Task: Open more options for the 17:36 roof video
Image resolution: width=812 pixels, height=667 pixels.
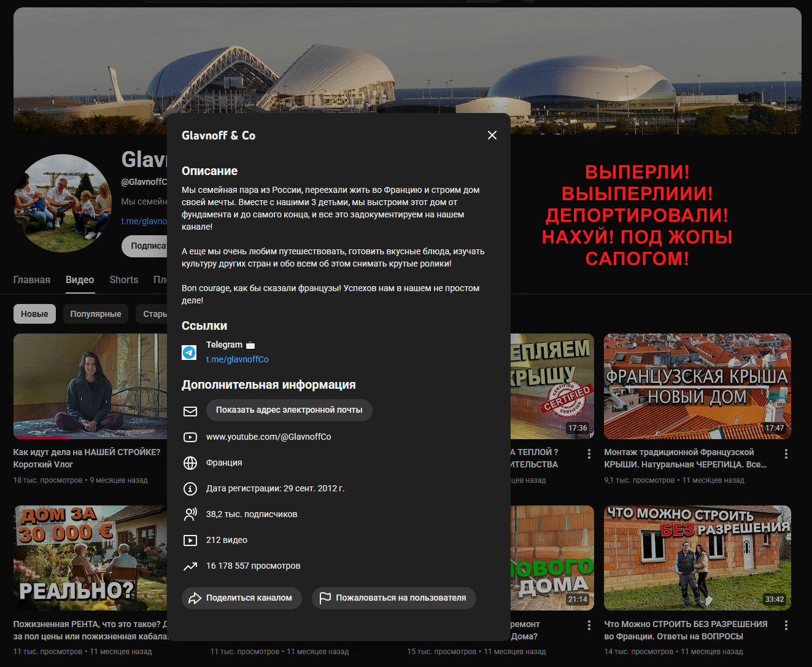Action: click(589, 454)
